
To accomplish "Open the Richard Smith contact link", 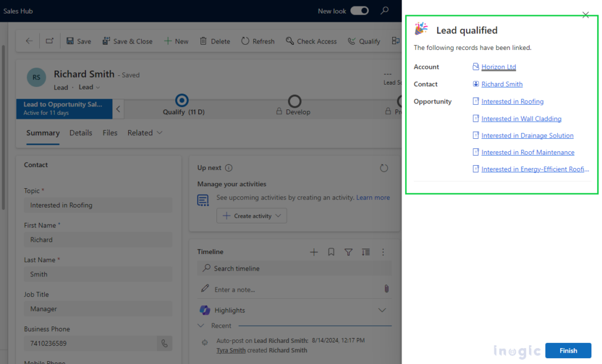I will click(x=502, y=84).
